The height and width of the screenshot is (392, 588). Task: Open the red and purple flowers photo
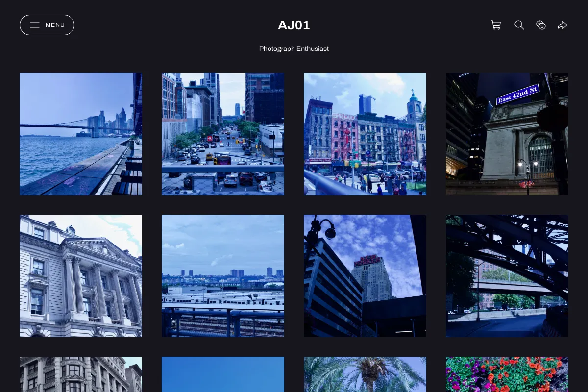507,374
